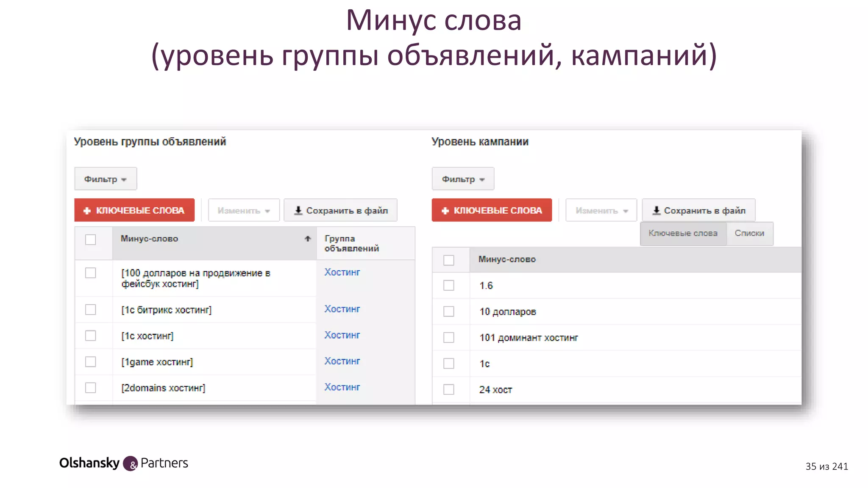Check the [1с хостинг] row checkbox
Screen dimensions: 868x488
pos(90,335)
